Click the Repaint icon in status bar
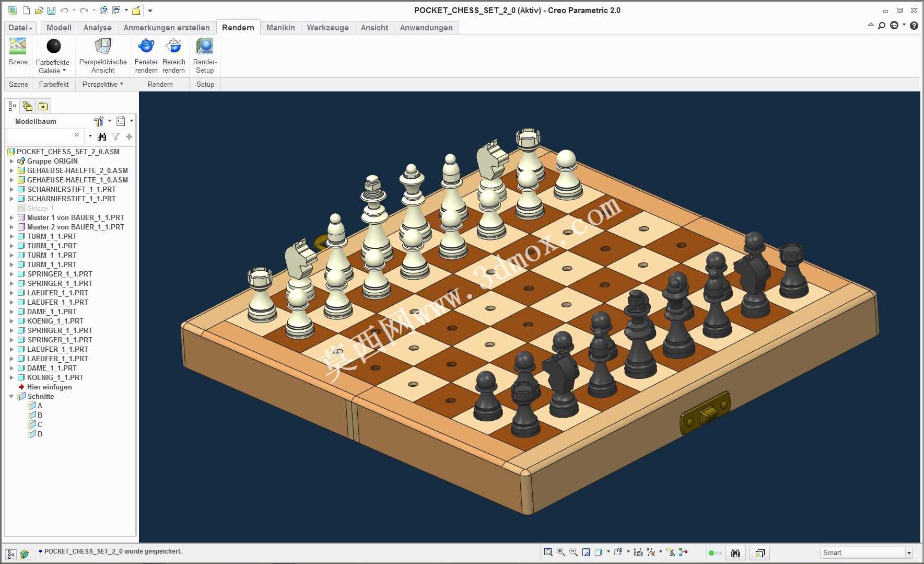 tap(586, 552)
